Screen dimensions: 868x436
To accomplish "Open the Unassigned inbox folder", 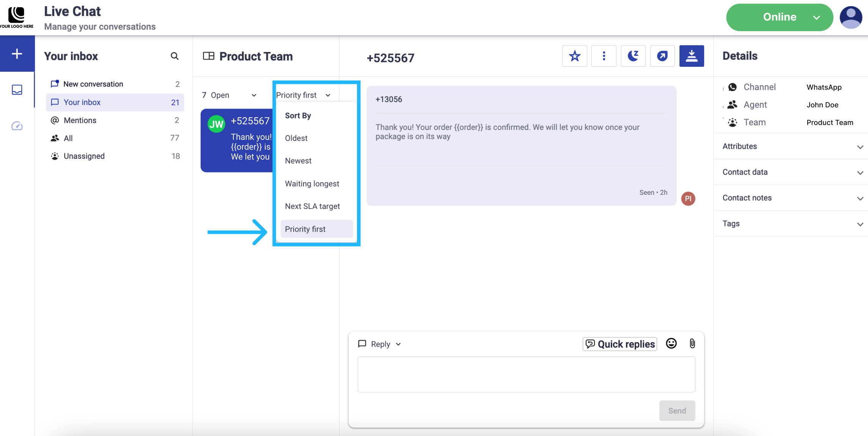I will [x=84, y=156].
